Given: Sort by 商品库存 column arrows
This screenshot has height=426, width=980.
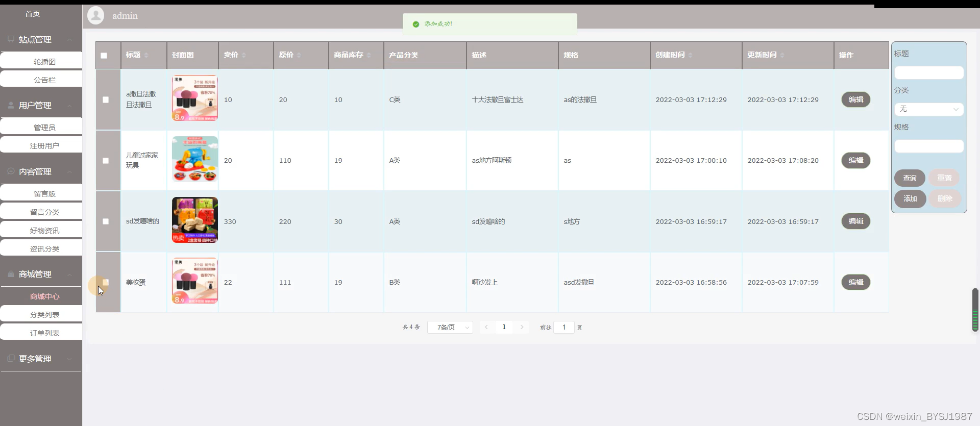Looking at the screenshot, I should pyautogui.click(x=369, y=55).
